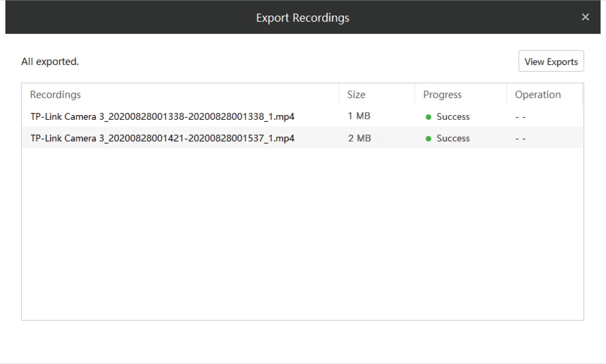
Task: Click operation dashes in second row
Action: [520, 139]
